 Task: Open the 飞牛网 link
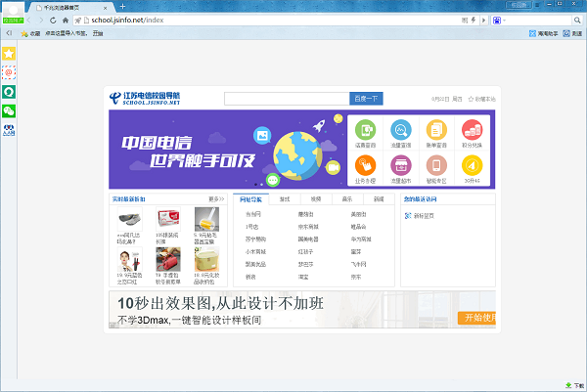(x=359, y=264)
